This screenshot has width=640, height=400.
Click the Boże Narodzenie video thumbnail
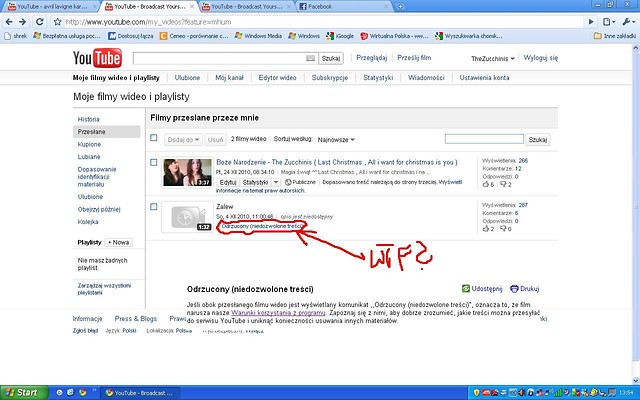click(187, 172)
